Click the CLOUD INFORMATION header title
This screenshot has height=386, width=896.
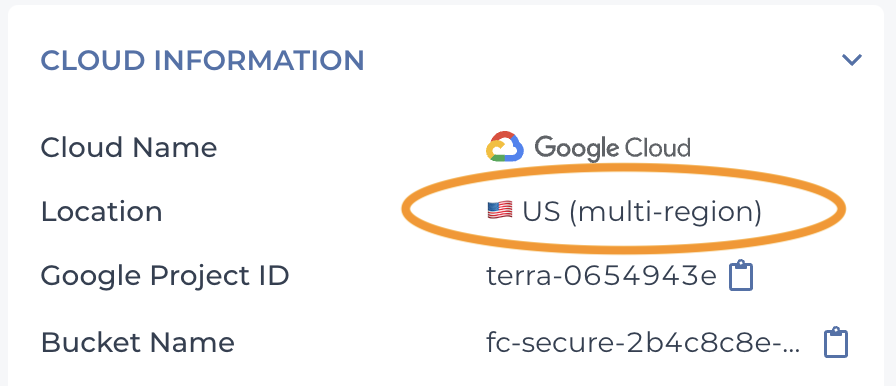pos(202,61)
